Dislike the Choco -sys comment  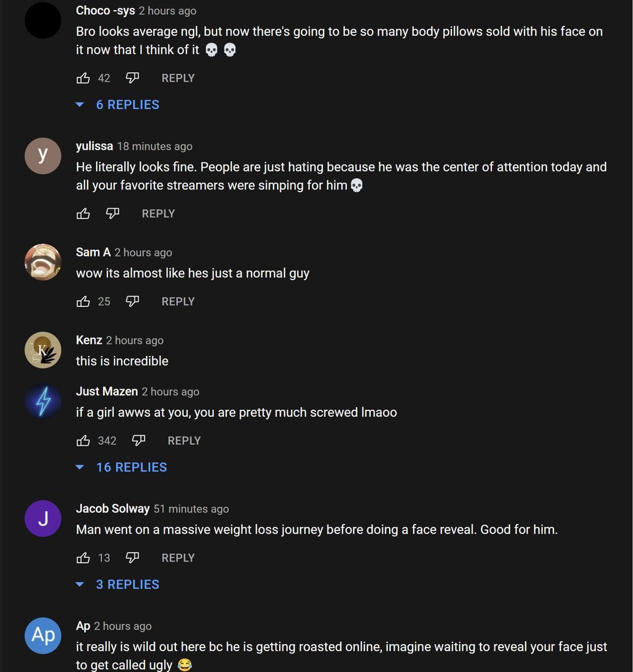pyautogui.click(x=132, y=79)
